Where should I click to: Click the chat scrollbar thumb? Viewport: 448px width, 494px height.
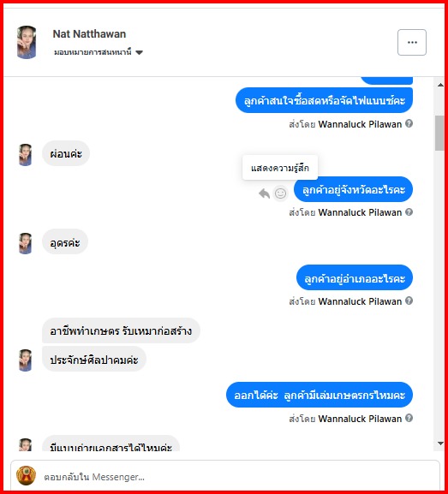439,133
